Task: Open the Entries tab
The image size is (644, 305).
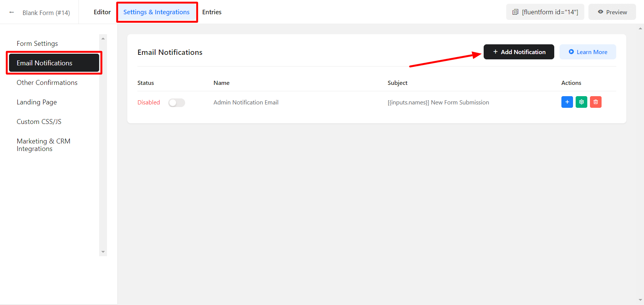Action: pos(212,12)
